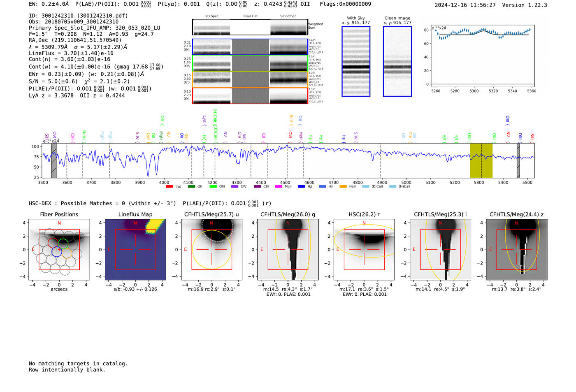The image size is (576, 392).
Task: Click the Clean Image strip
Action: [x=397, y=61]
